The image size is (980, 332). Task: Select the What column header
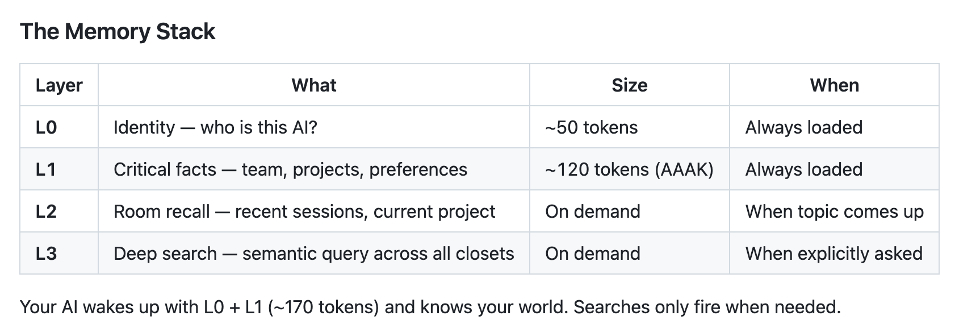[314, 85]
